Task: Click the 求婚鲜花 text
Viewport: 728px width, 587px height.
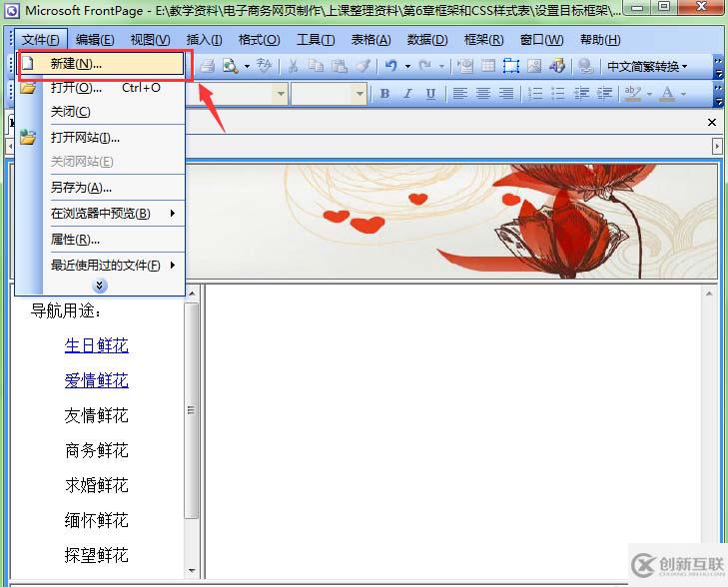Action: [97, 485]
